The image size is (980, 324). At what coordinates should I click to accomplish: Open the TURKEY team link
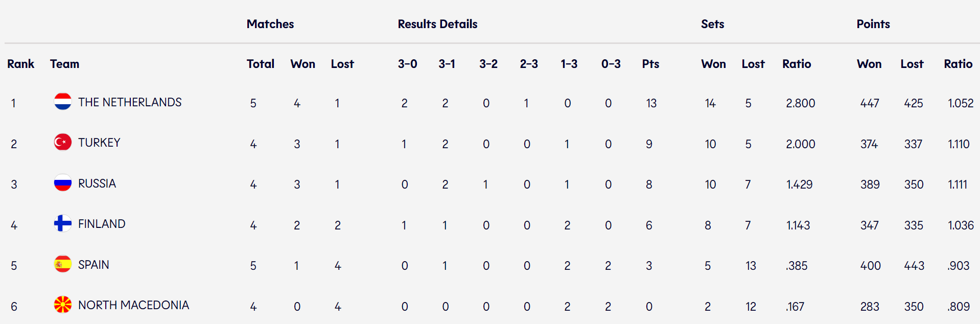99,143
